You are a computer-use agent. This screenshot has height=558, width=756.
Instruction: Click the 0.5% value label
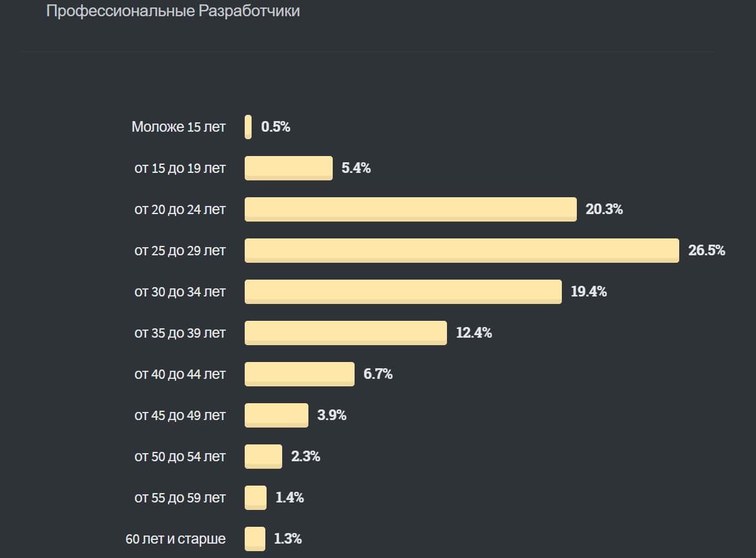(x=275, y=127)
